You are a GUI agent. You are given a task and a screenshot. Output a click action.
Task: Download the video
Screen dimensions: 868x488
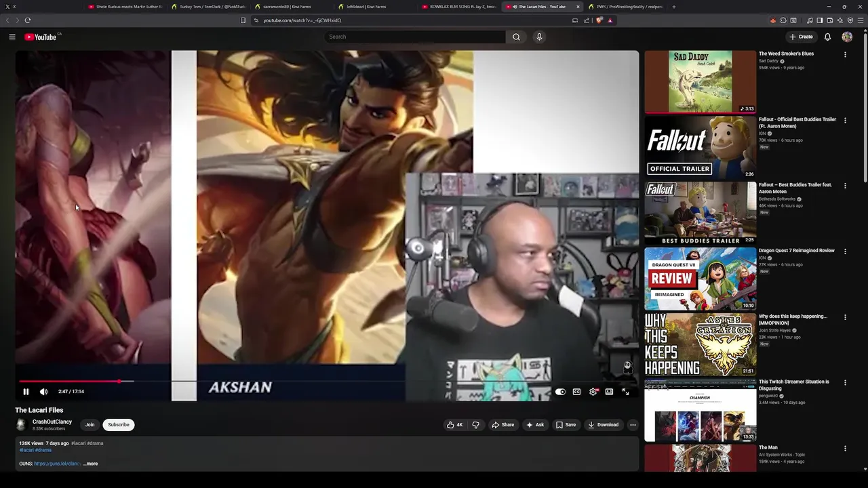point(603,425)
